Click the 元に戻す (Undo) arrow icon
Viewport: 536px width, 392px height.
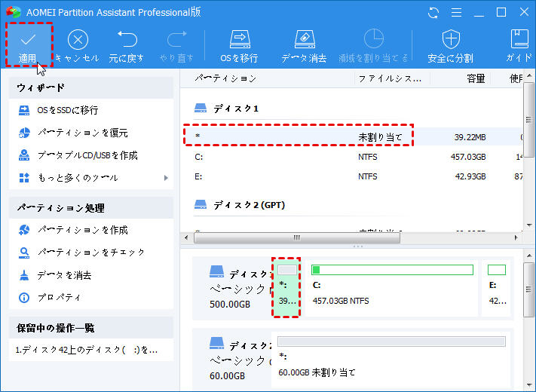tap(127, 39)
